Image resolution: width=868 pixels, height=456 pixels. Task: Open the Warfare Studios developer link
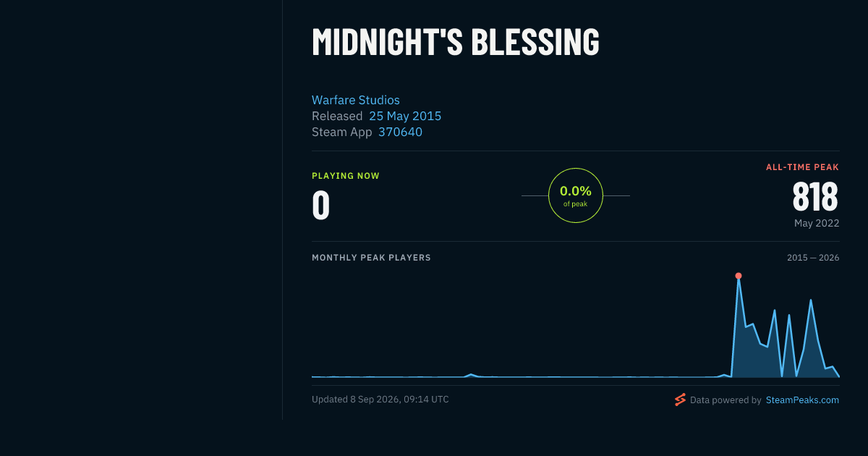(355, 100)
